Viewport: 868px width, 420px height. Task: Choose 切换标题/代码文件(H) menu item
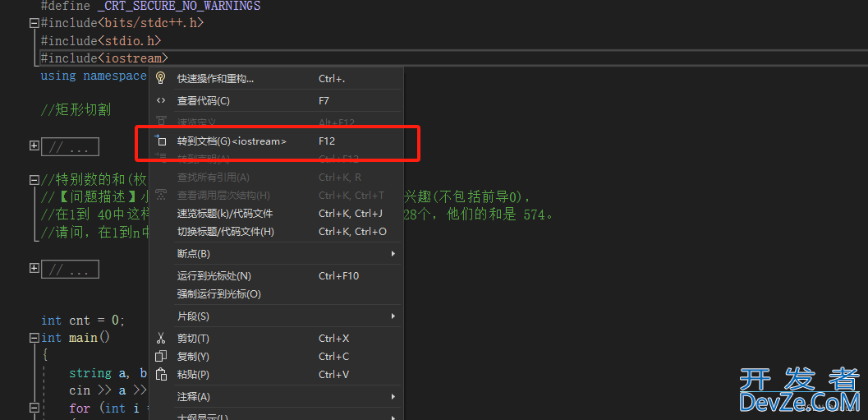pyautogui.click(x=277, y=232)
